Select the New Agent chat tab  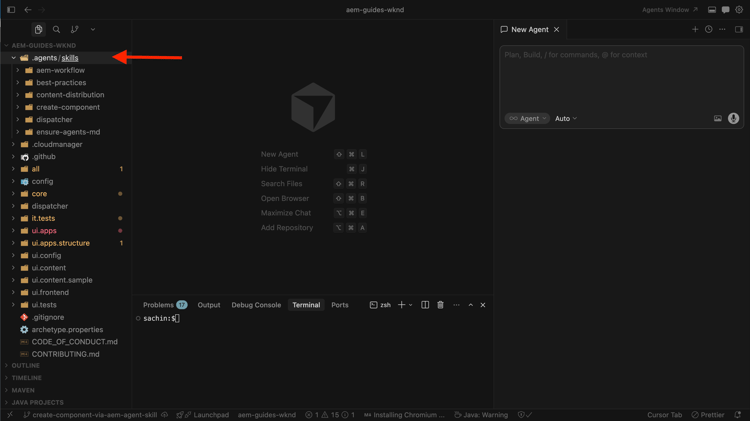tap(529, 30)
